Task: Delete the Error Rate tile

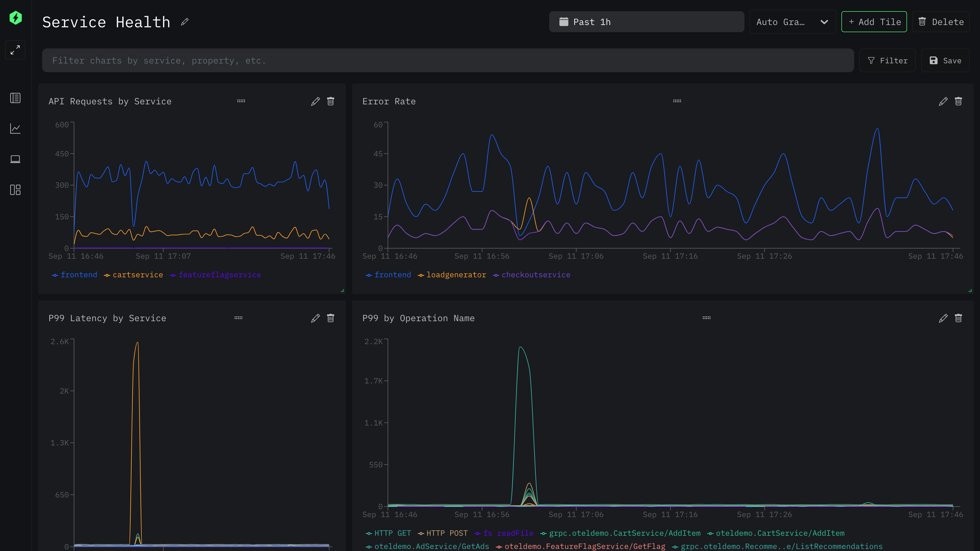Action: pos(958,102)
